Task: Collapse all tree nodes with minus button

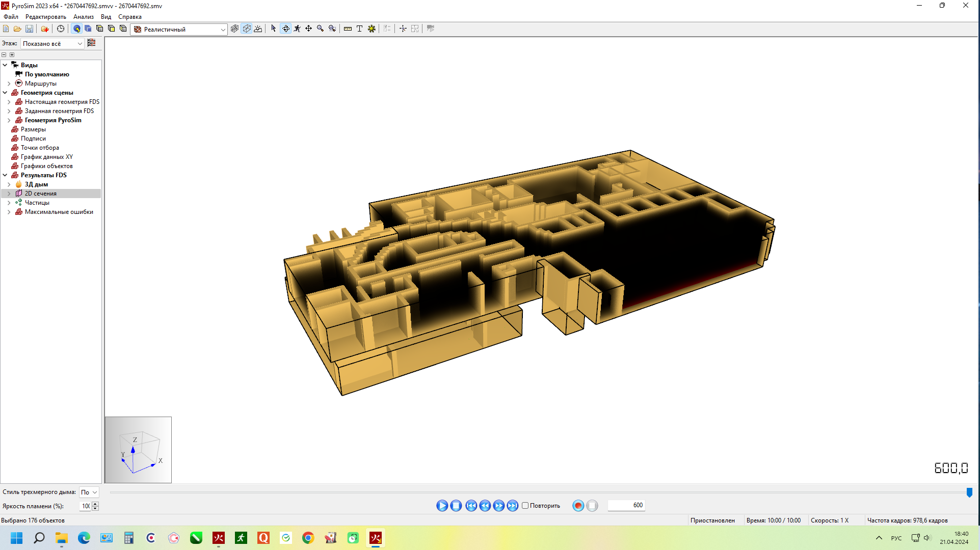Action: [4, 54]
